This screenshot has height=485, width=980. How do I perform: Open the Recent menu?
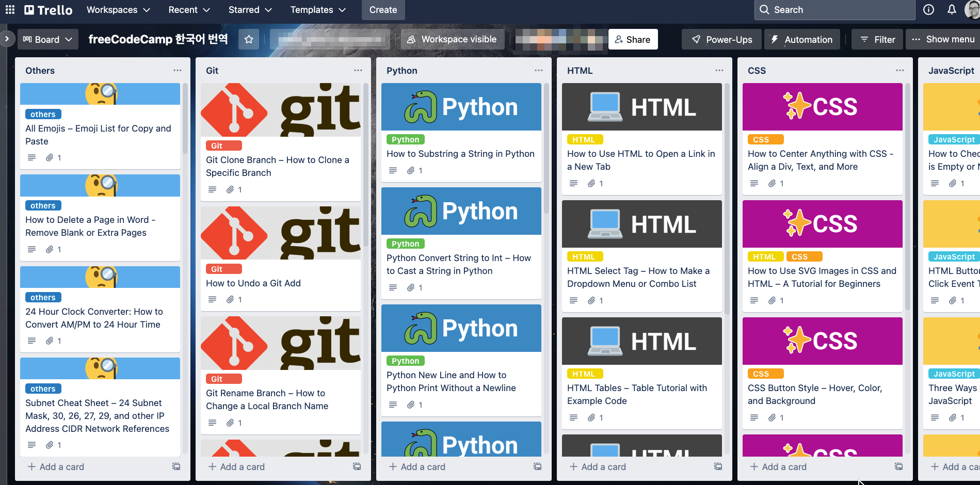tap(189, 10)
